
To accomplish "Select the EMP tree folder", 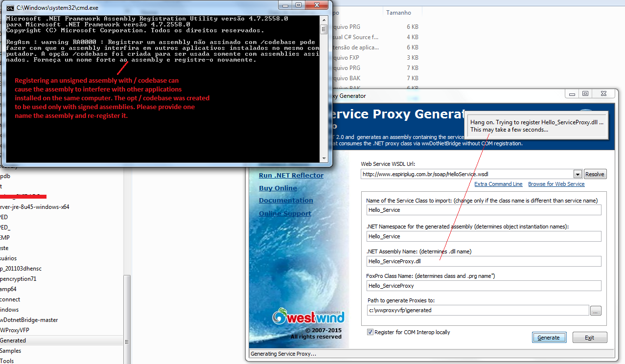I will click(5, 238).
